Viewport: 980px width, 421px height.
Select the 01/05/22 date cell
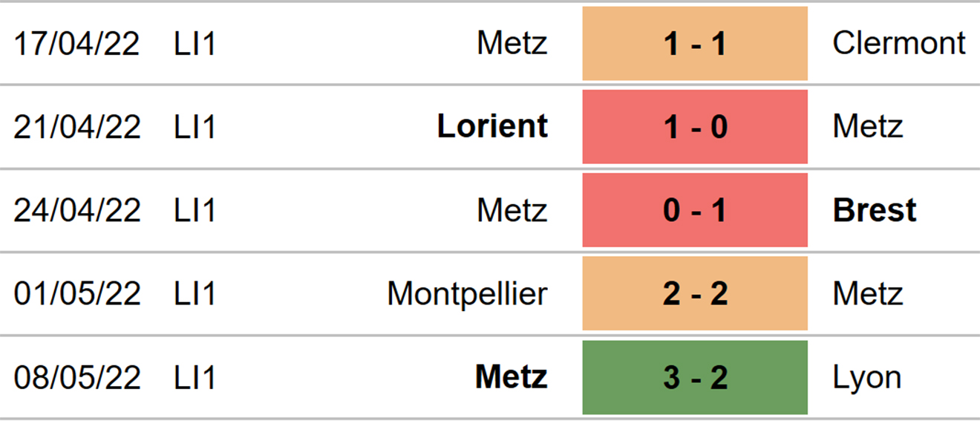pos(77,295)
